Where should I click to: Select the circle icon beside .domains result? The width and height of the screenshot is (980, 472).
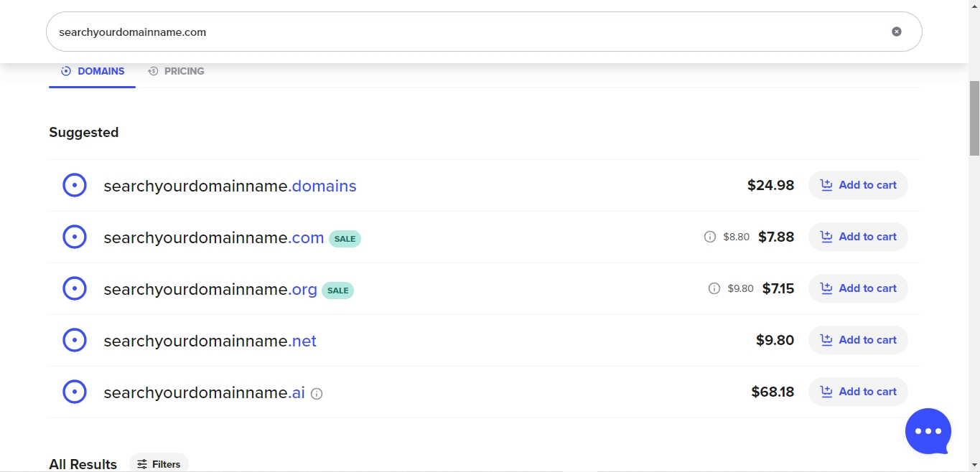point(75,186)
